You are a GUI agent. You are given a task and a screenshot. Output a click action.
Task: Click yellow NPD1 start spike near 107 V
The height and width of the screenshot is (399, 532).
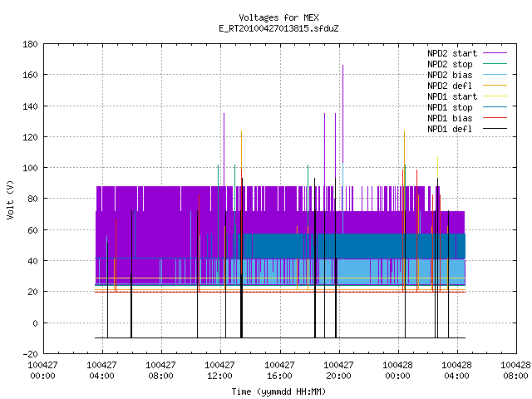pos(438,167)
